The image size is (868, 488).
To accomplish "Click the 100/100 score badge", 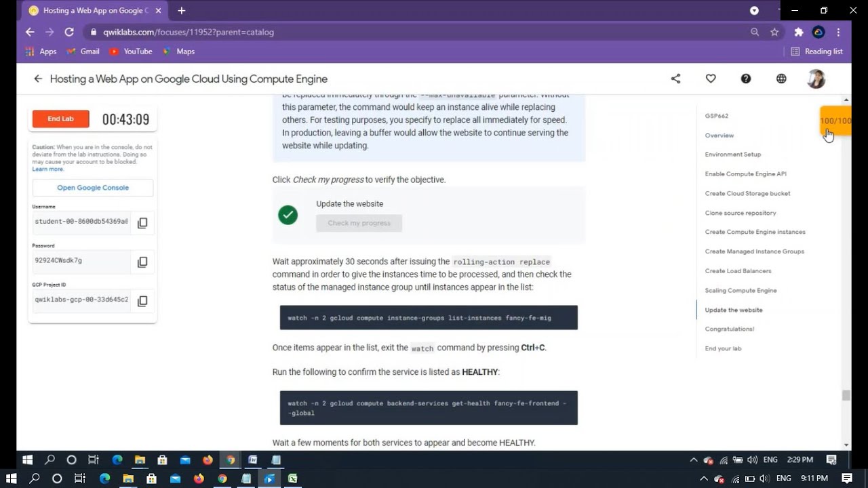I will click(835, 121).
